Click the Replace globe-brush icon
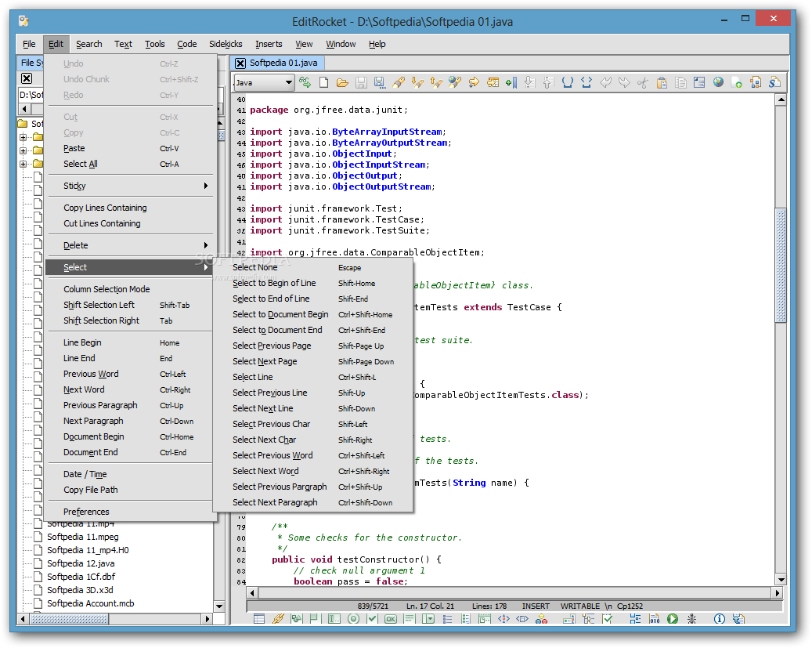 click(x=455, y=82)
